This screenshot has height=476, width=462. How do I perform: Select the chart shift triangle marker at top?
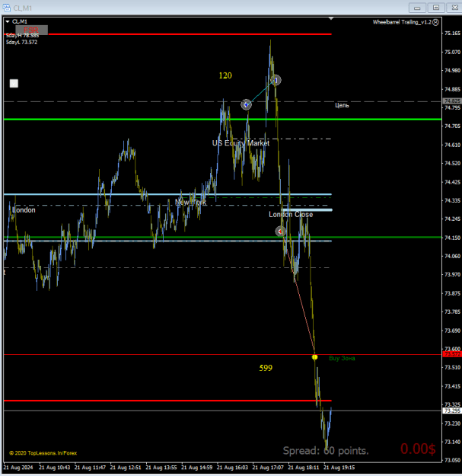pyautogui.click(x=331, y=19)
